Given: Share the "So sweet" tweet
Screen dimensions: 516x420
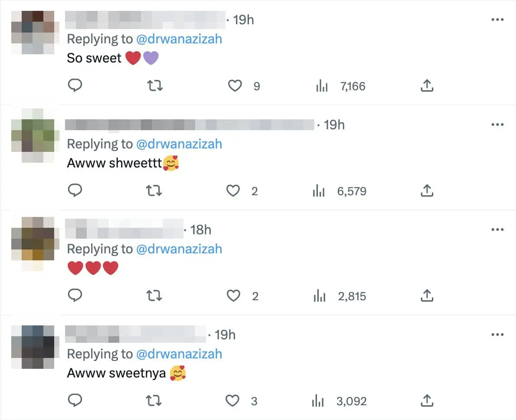Looking at the screenshot, I should tap(427, 86).
